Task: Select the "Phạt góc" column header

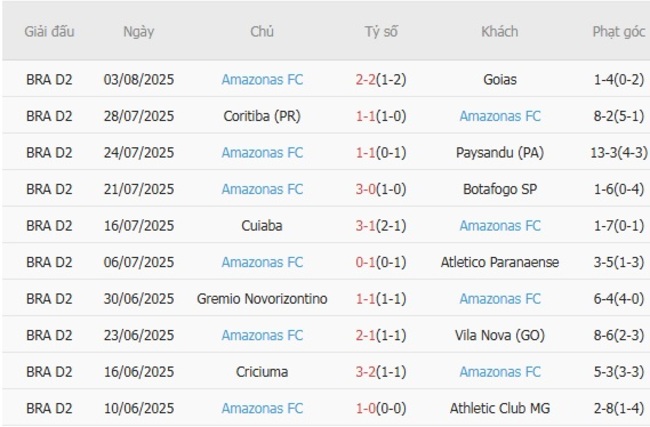Action: coord(616,32)
